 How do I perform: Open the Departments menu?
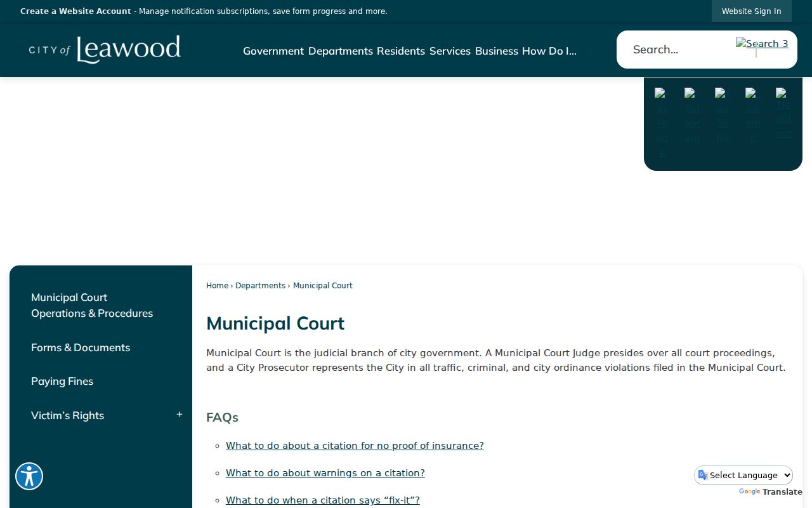point(341,51)
